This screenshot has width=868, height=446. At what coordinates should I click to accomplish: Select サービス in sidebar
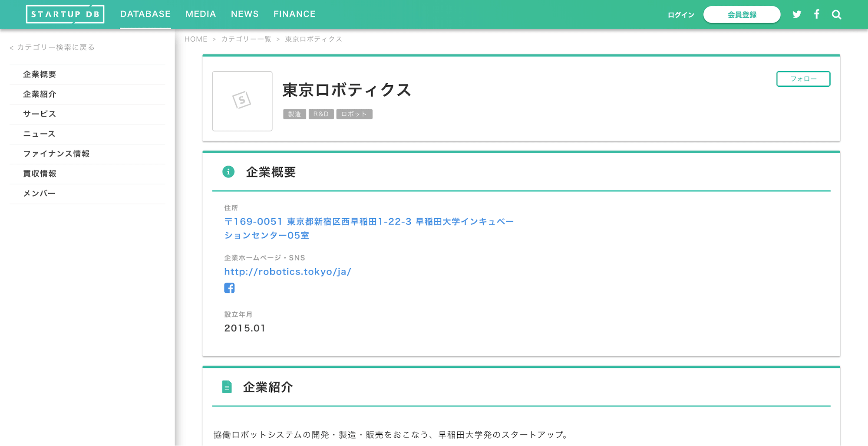[87, 115]
